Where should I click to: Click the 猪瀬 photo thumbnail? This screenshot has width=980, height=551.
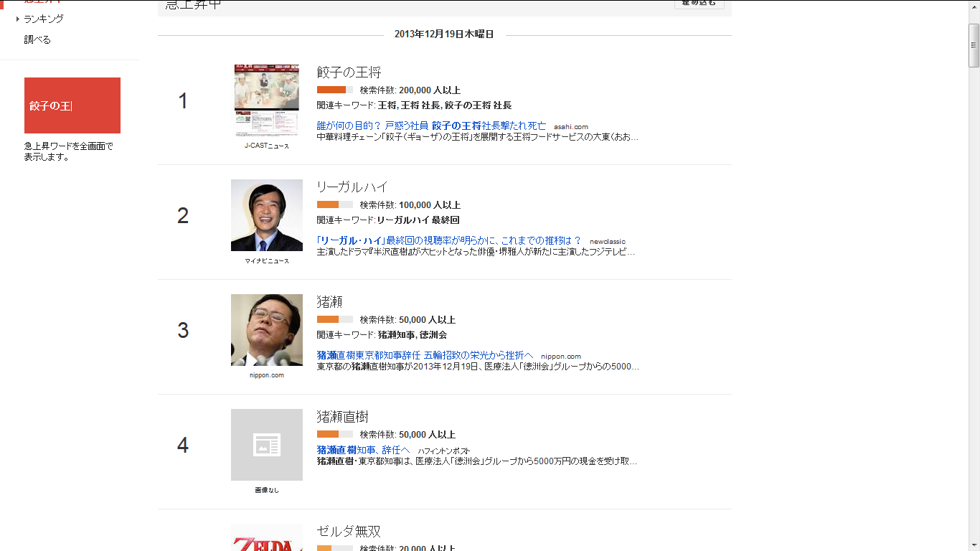[267, 330]
